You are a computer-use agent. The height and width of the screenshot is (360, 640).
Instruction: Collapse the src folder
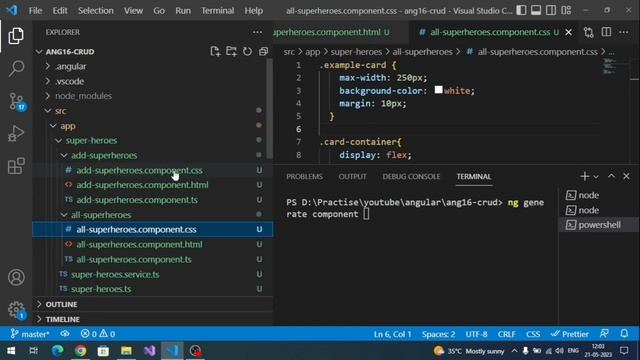click(48, 111)
